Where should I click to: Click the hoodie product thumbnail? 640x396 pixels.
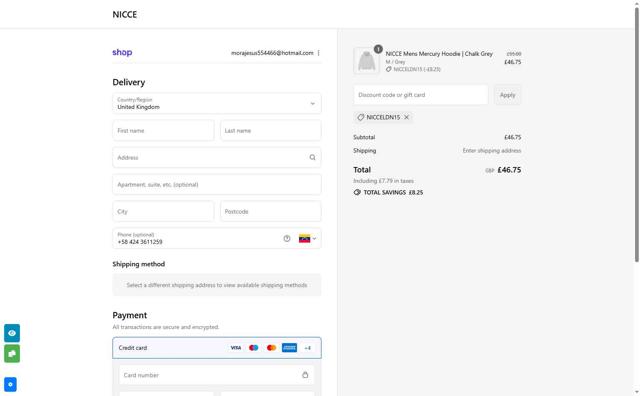click(366, 61)
